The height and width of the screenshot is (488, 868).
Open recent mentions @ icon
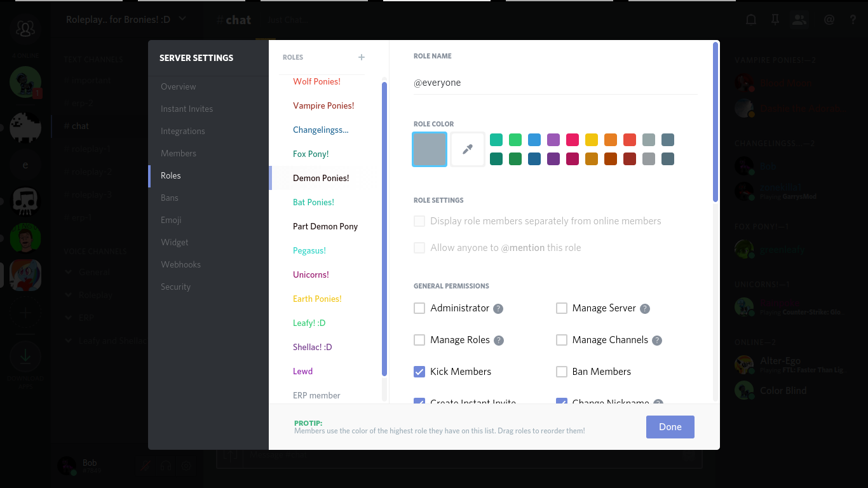(x=829, y=20)
